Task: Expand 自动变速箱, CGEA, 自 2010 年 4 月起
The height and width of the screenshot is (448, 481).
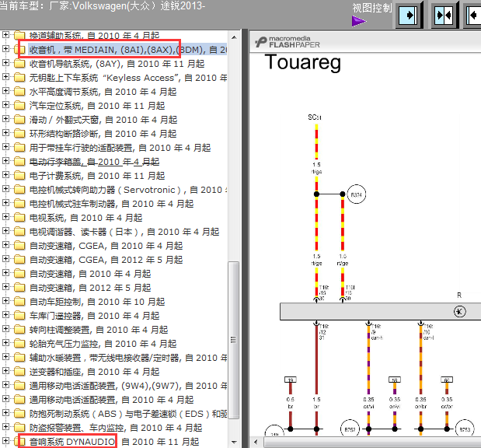Action: point(5,245)
